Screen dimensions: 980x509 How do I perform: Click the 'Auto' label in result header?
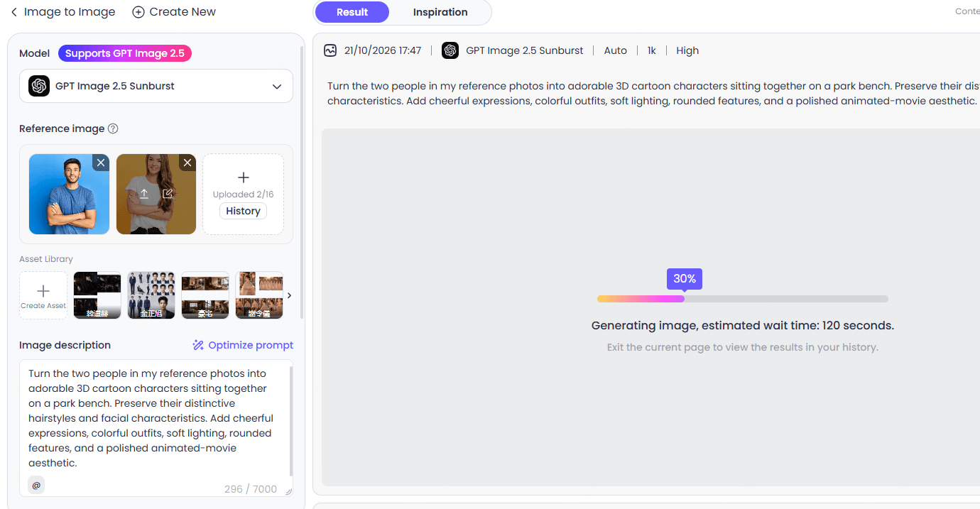616,50
